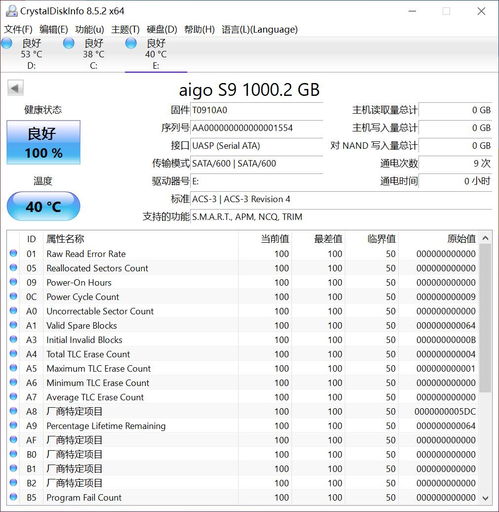Click status dot for Power Cycle Count
The height and width of the screenshot is (512, 499).
click(x=14, y=296)
